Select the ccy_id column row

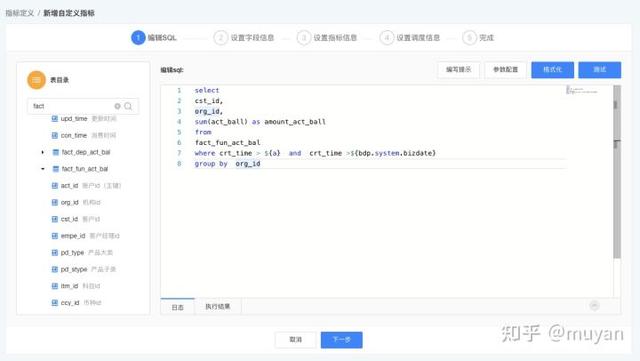click(x=76, y=303)
